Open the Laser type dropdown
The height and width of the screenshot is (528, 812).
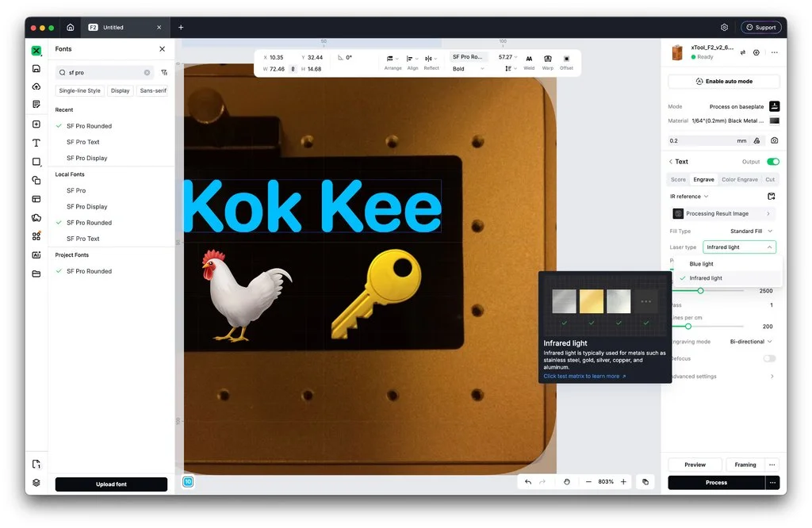(739, 247)
